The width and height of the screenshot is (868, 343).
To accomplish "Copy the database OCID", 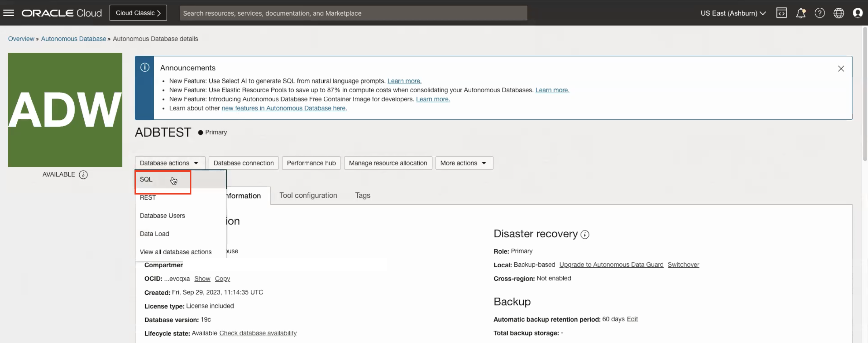I will pyautogui.click(x=222, y=279).
